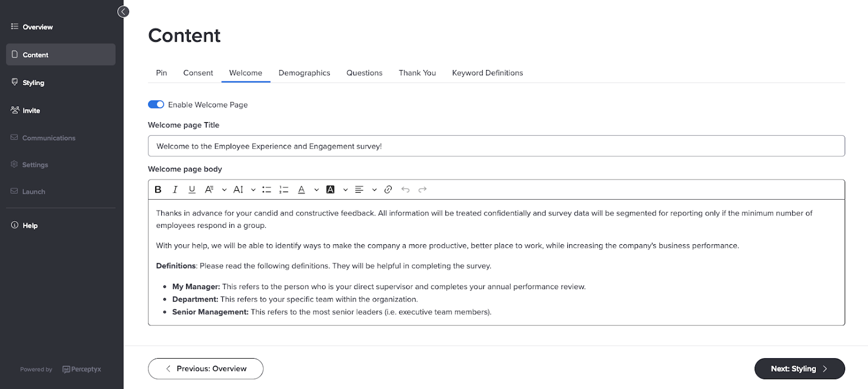Screen dimensions: 868x389
Task: Undo the last edit
Action: [405, 189]
